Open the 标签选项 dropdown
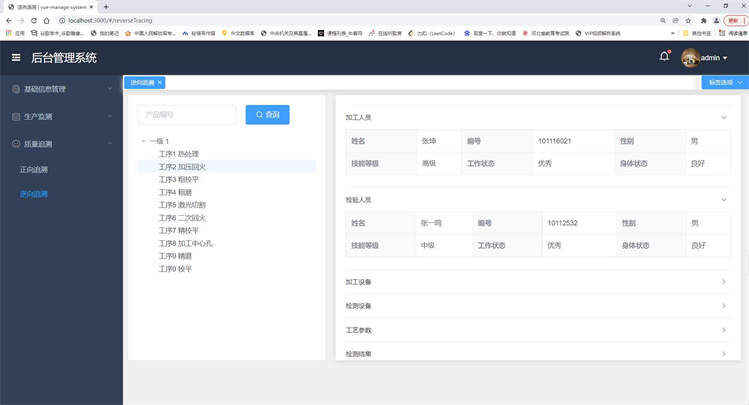 click(724, 82)
